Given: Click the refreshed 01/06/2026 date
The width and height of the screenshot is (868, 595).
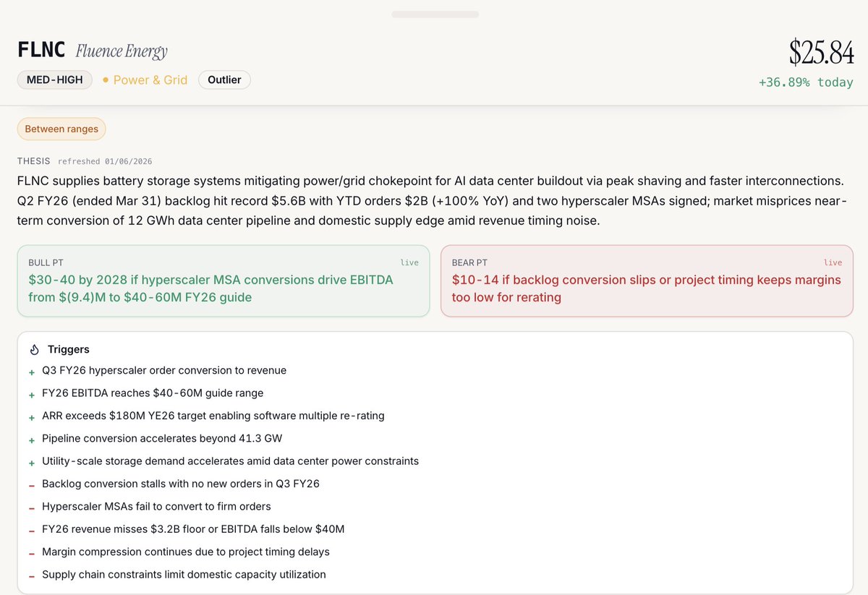Looking at the screenshot, I should [105, 161].
